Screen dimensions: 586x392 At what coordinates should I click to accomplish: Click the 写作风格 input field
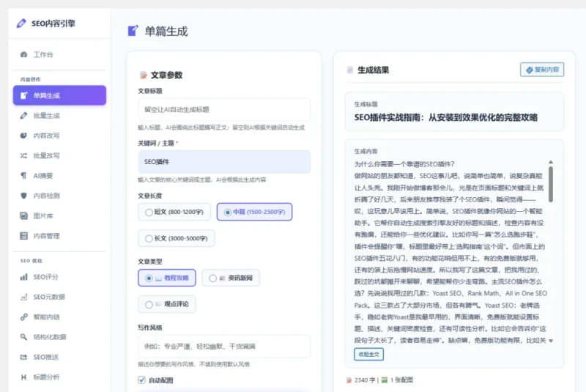pos(224,347)
